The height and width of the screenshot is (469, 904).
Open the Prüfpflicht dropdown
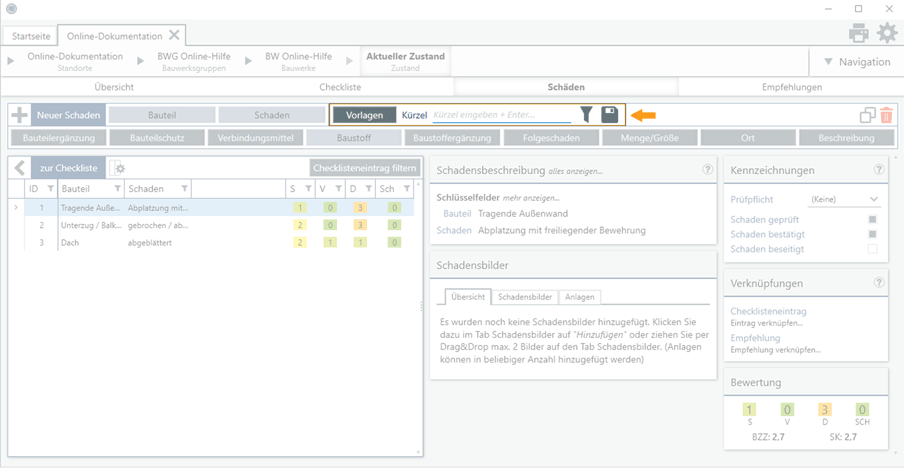[x=844, y=200]
